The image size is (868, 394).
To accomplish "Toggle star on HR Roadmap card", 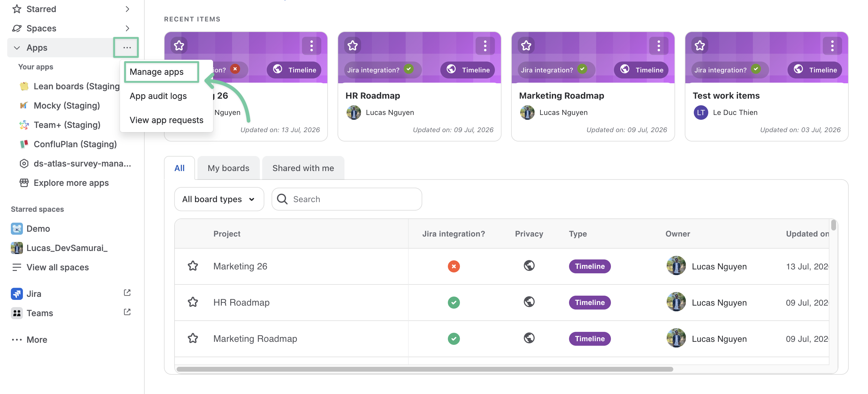I will [352, 45].
